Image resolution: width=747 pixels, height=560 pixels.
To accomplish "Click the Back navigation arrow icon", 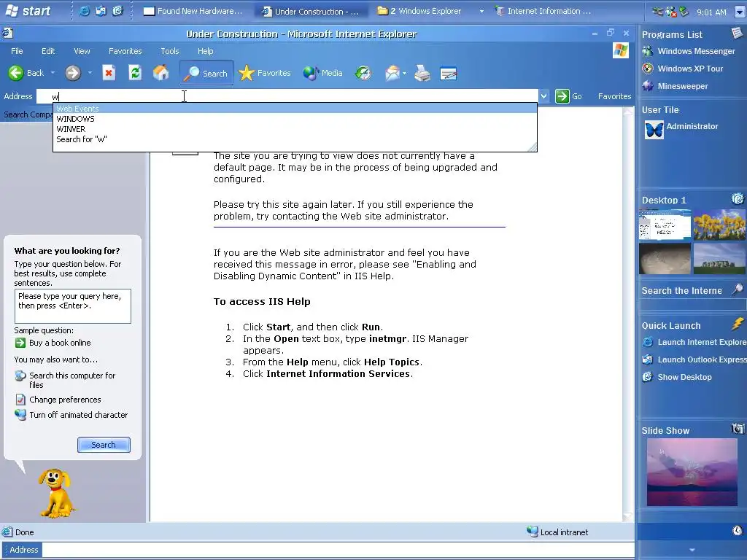I will (x=16, y=73).
